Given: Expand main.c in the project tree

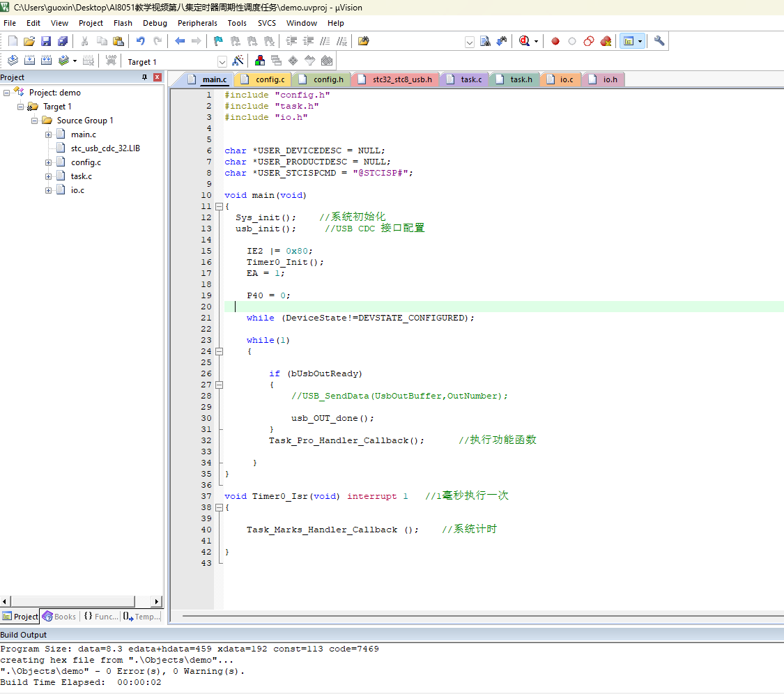Looking at the screenshot, I should 48,134.
